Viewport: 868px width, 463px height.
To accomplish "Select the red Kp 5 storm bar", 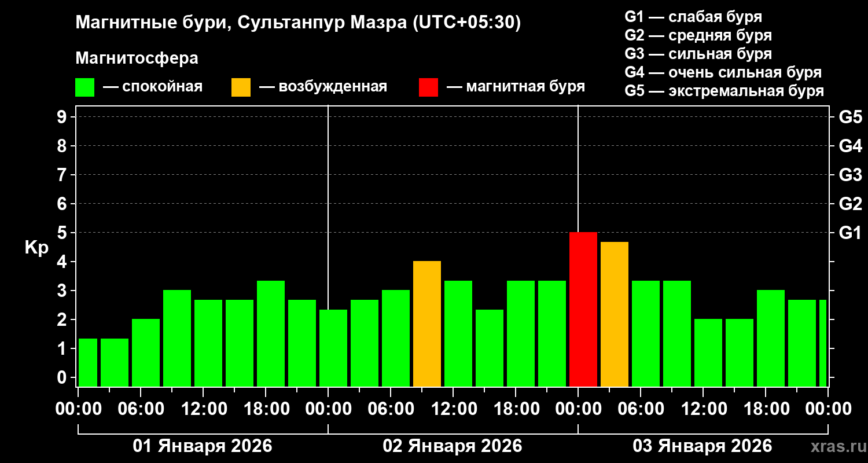I will [583, 310].
